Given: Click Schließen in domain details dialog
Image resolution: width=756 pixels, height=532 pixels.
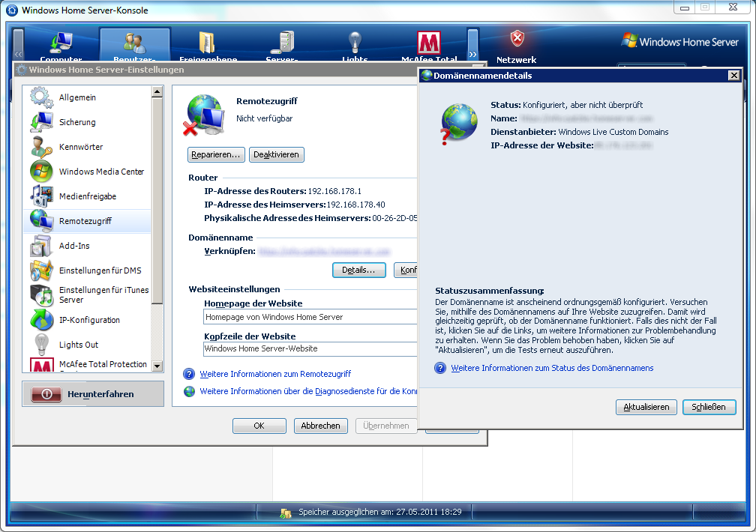Looking at the screenshot, I should coord(709,407).
